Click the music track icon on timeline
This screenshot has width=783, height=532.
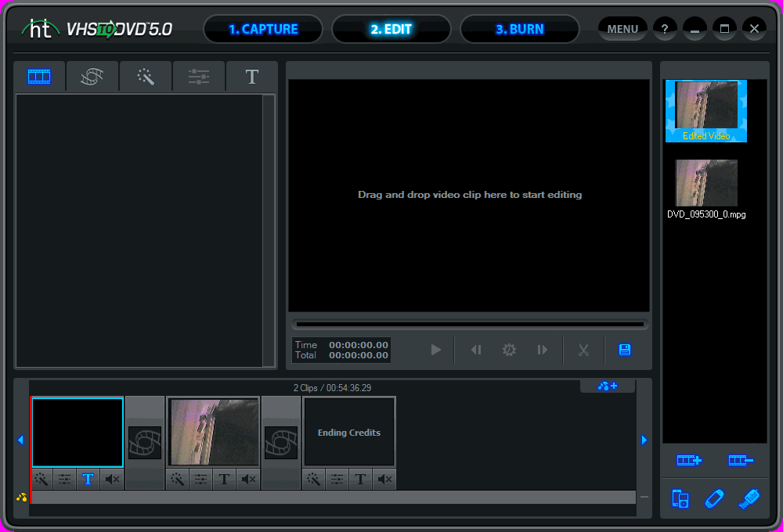coord(21,497)
